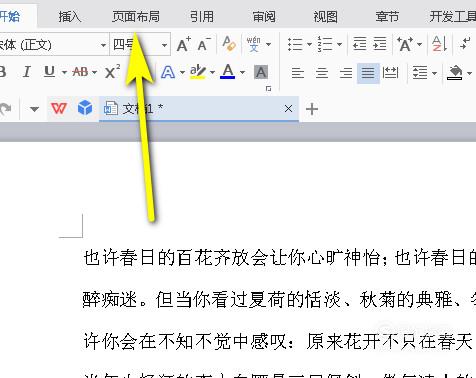
Task: Expand strikethrough options dropdown
Action: click(94, 72)
